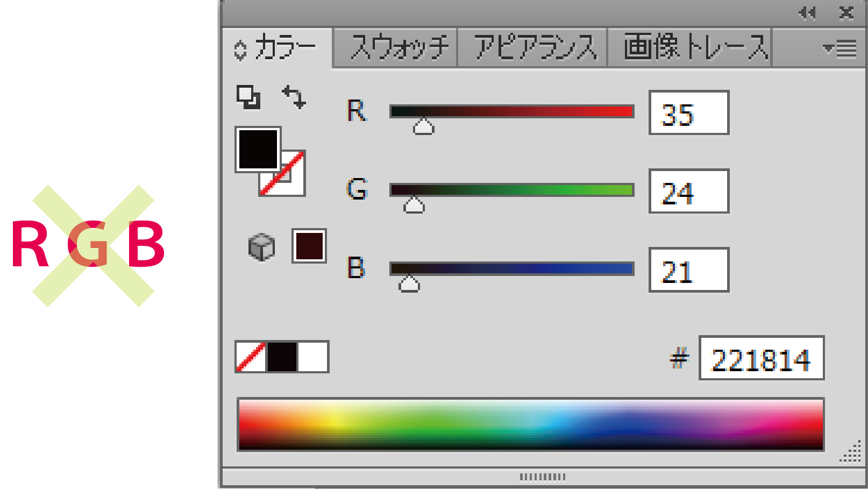868x489 pixels.
Task: Set color to None swatch
Action: coord(251,357)
